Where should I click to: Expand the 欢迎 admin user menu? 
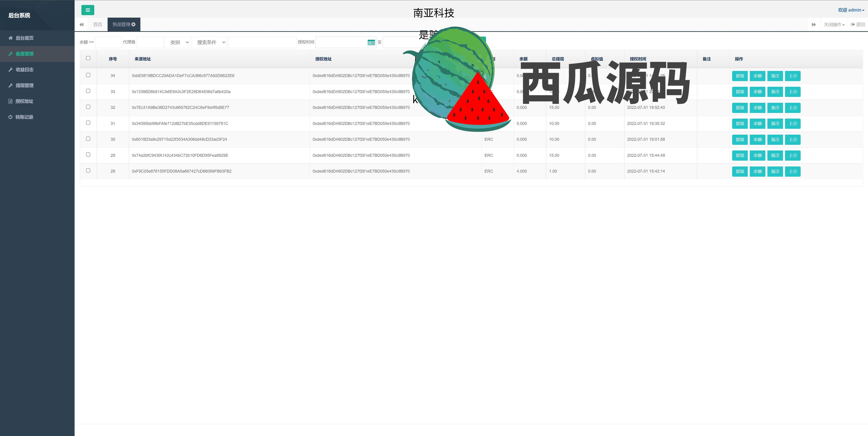851,10
